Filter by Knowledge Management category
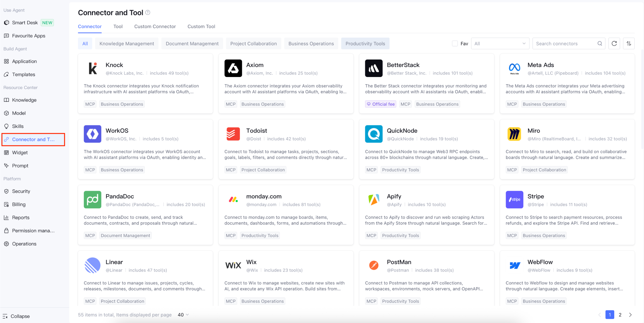This screenshot has width=644, height=323. click(126, 44)
